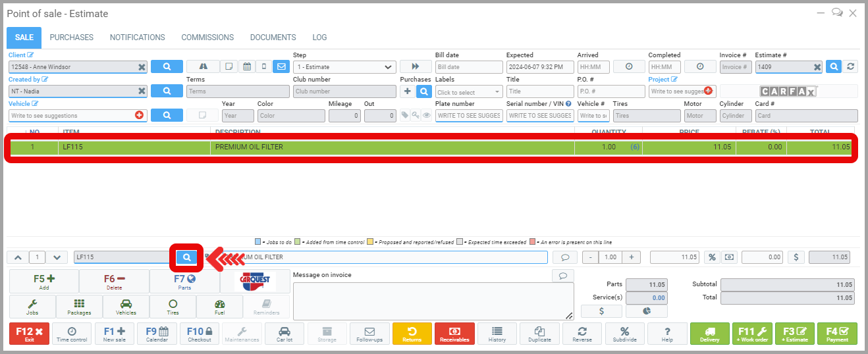This screenshot has height=354, width=868.
Task: Toggle the client email envelope button
Action: pos(281,66)
